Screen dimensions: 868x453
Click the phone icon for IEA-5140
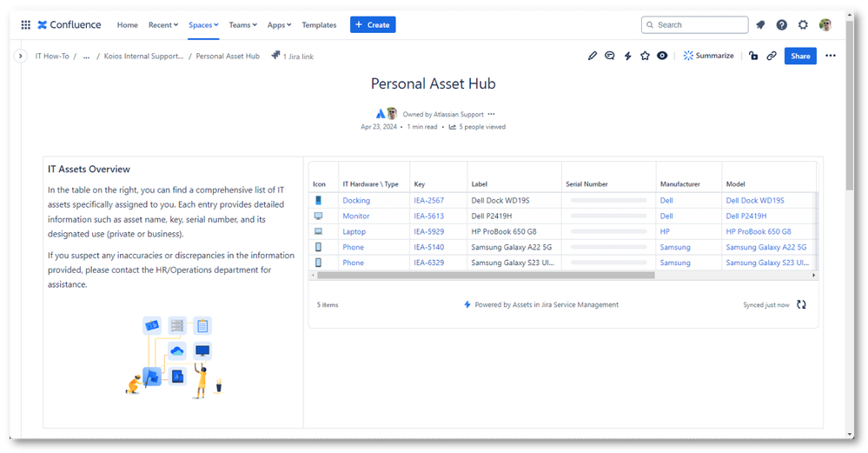[318, 247]
